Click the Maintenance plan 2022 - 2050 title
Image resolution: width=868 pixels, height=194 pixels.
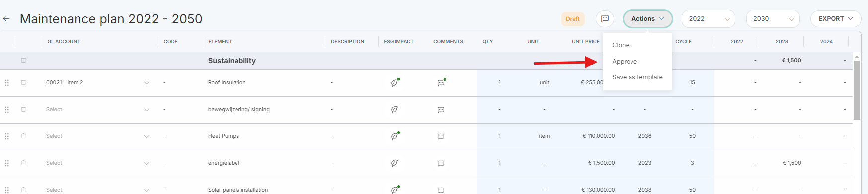[x=111, y=19]
